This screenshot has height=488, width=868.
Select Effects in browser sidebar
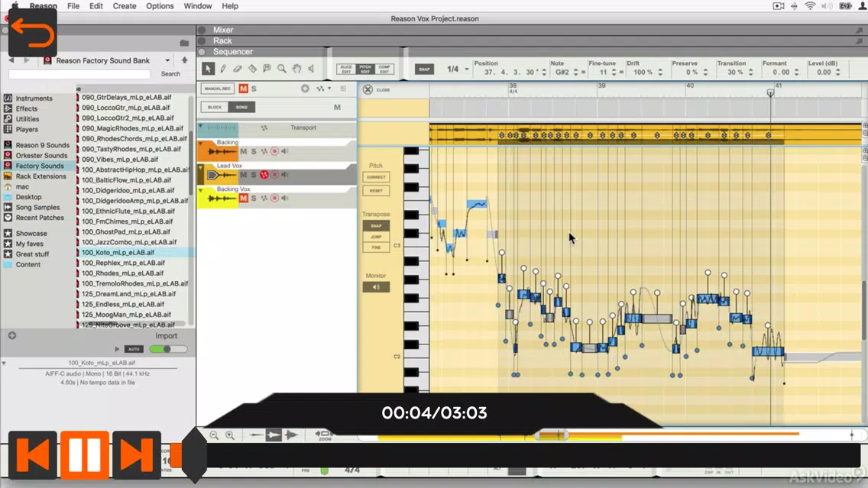pyautogui.click(x=27, y=108)
